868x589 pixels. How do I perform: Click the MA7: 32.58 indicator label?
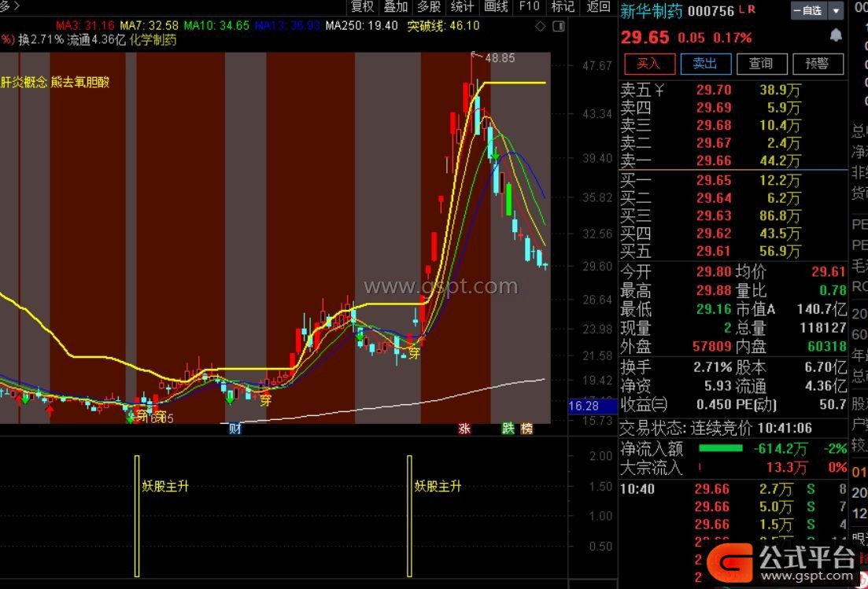[x=150, y=26]
